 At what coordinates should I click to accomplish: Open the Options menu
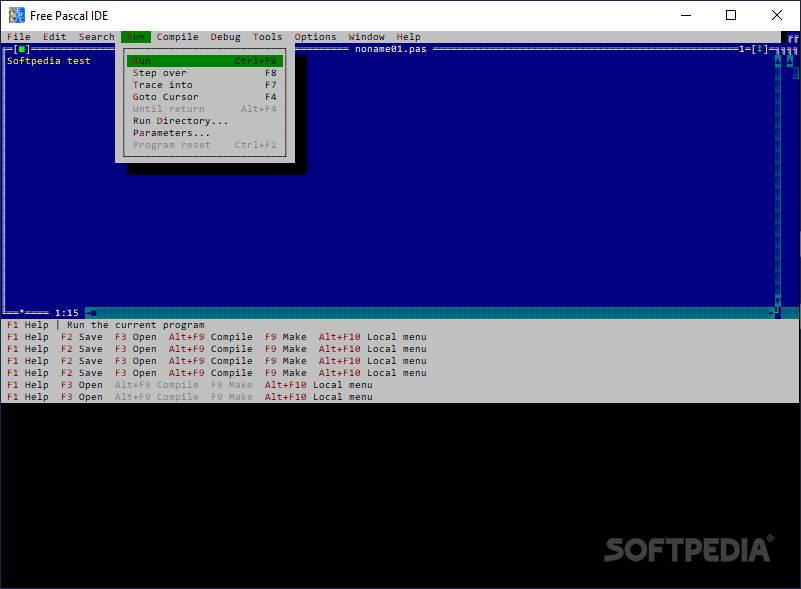click(315, 37)
